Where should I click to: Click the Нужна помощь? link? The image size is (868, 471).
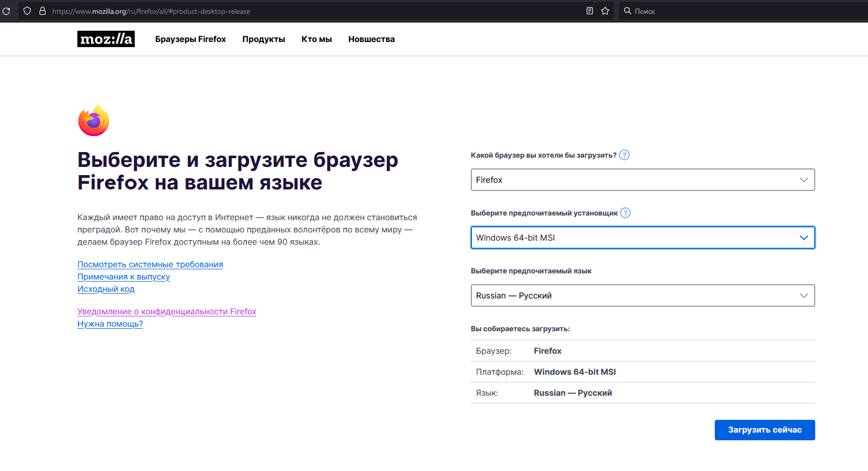[x=110, y=324]
